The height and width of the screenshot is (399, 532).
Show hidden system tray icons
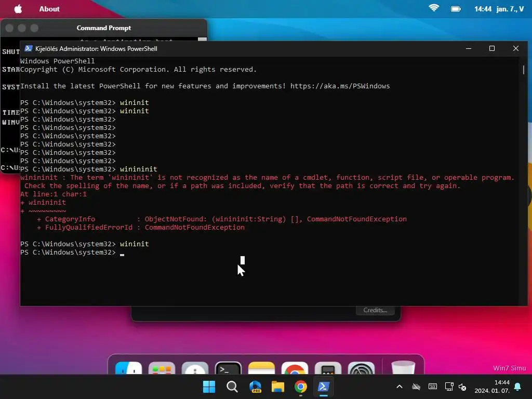click(x=400, y=387)
